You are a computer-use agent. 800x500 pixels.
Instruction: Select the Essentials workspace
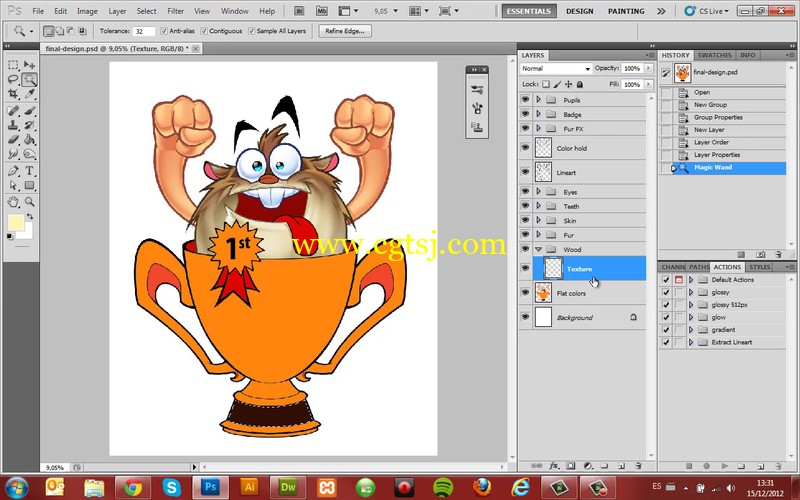pyautogui.click(x=529, y=11)
